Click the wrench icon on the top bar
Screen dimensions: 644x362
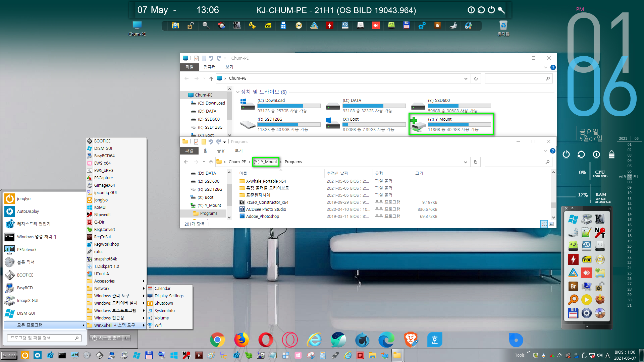pos(501,10)
